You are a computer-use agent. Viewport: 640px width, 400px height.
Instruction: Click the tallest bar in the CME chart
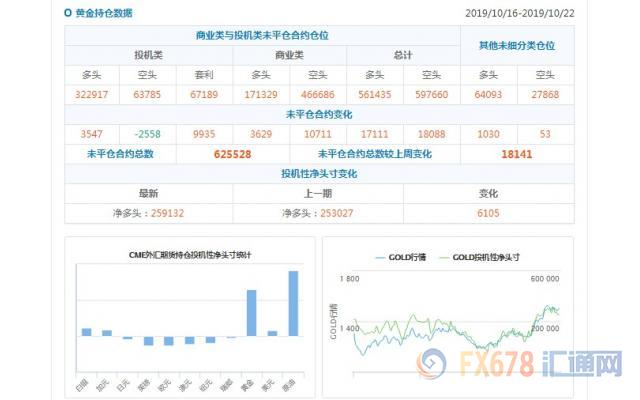(x=293, y=304)
